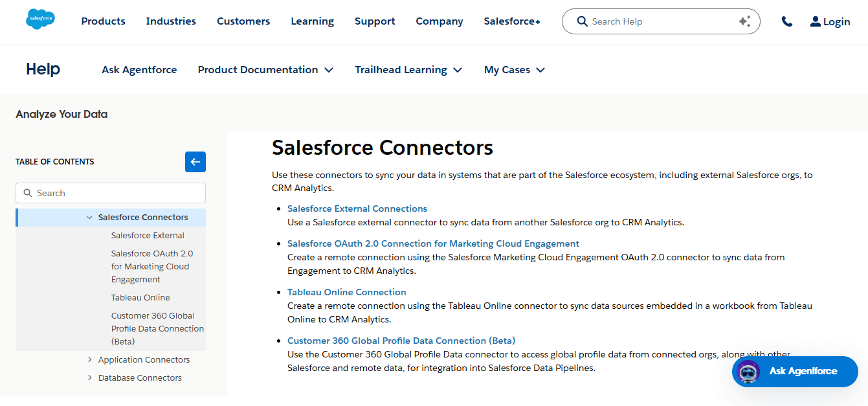The width and height of the screenshot is (868, 406).
Task: Open Ask Agentforce in Help navigation
Action: tap(139, 70)
